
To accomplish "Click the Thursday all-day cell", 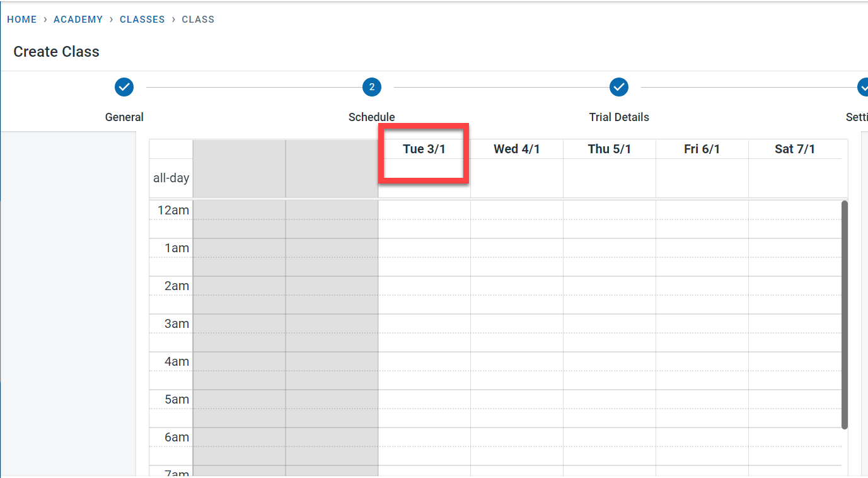I will (610, 178).
